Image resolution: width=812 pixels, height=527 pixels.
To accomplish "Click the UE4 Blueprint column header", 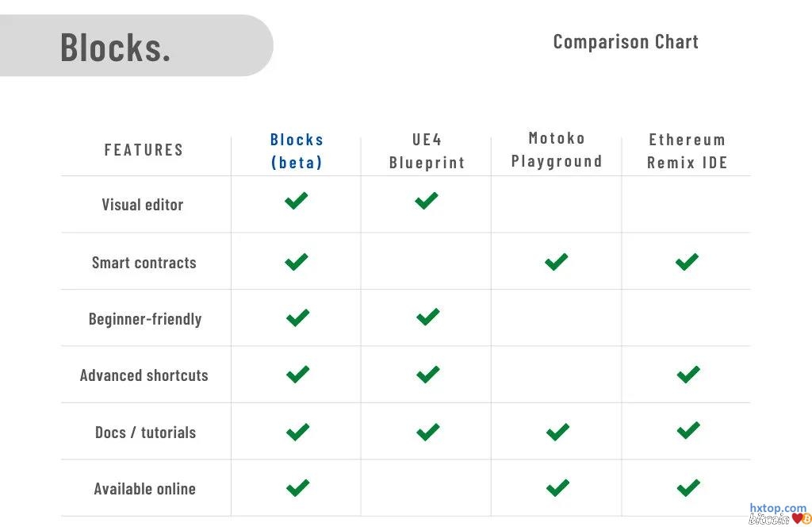I will point(427,151).
